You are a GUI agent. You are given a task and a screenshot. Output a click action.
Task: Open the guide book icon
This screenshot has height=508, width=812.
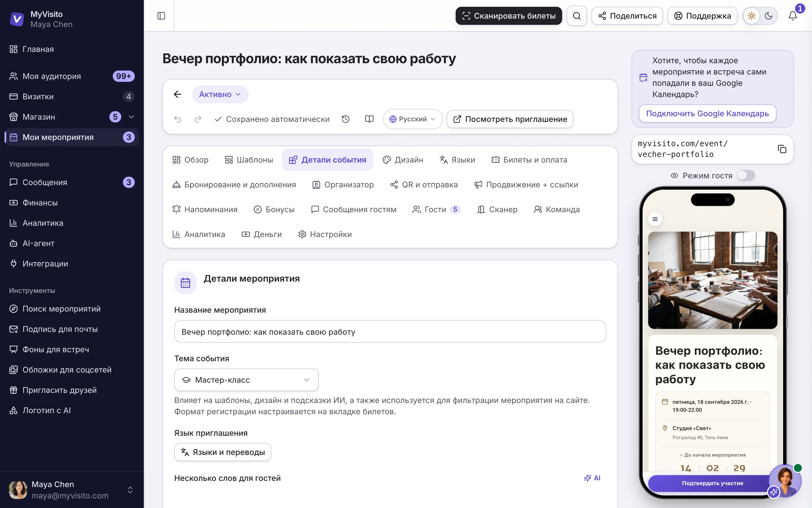coord(369,119)
